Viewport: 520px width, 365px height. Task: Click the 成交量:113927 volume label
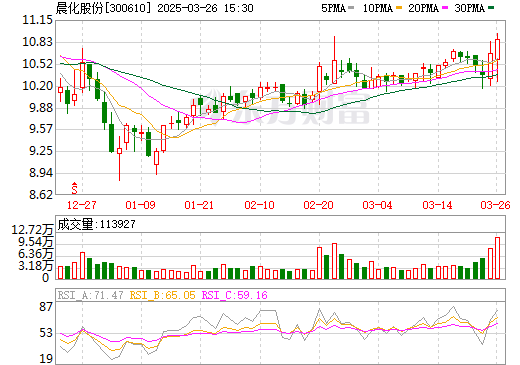pyautogui.click(x=97, y=224)
